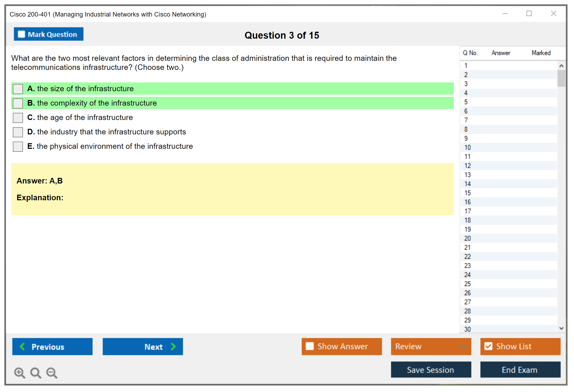Click the green right arrow on Next

173,346
